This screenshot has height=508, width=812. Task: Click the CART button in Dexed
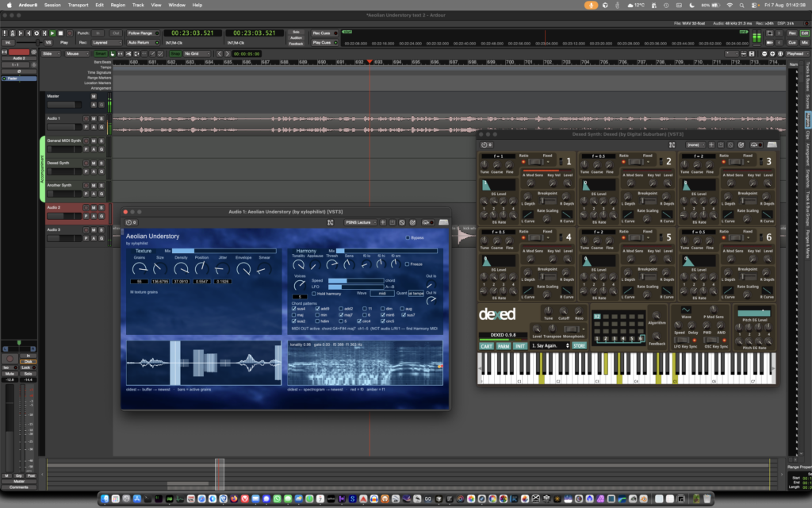point(486,346)
